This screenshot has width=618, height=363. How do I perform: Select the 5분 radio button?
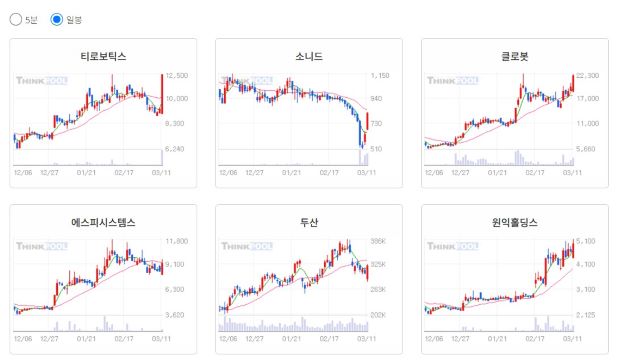point(15,19)
